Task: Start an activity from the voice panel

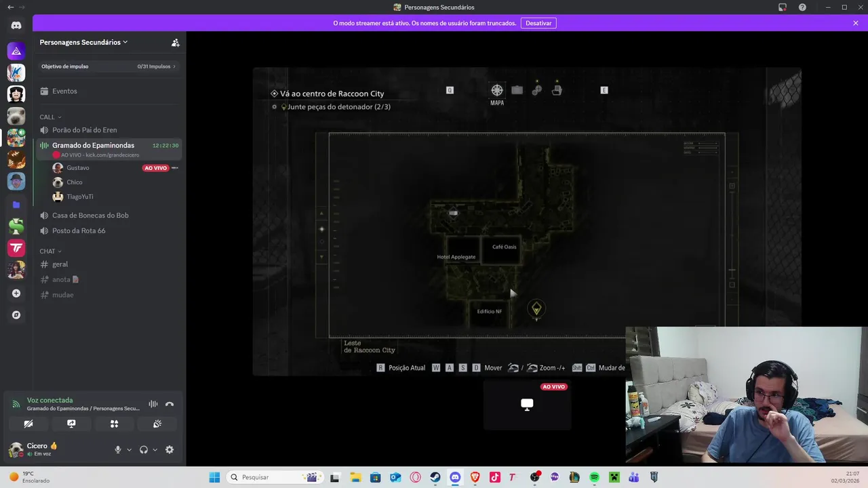Action: tap(114, 424)
